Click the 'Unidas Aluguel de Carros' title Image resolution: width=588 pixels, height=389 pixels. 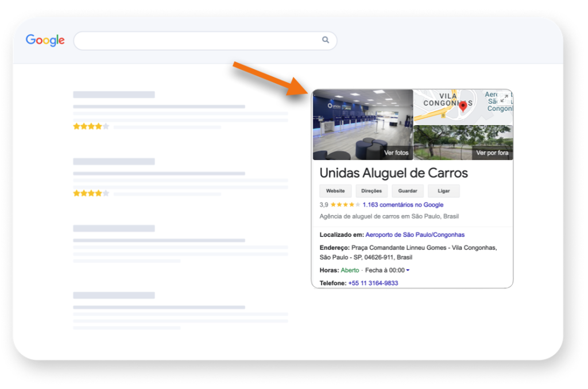tap(393, 173)
